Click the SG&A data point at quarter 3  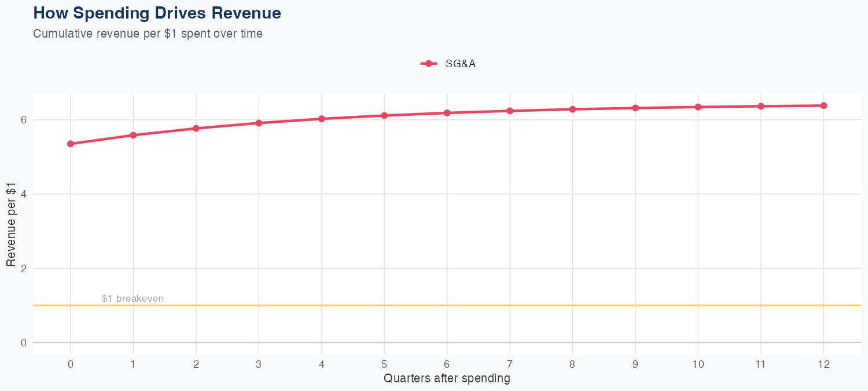259,123
